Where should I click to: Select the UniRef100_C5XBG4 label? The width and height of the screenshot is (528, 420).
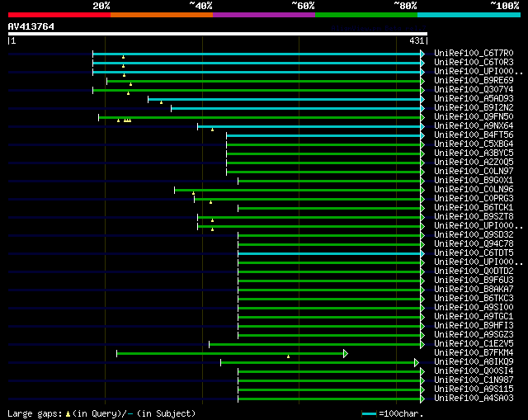point(474,144)
